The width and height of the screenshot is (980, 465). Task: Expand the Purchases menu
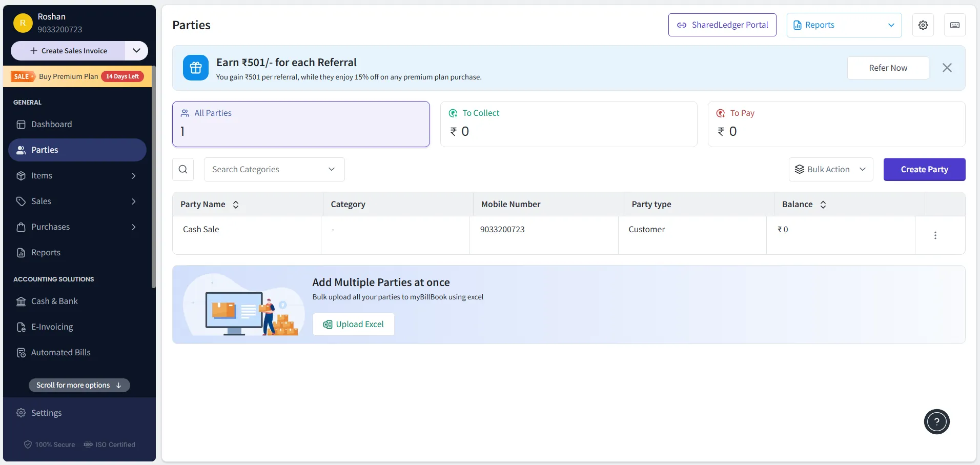(x=77, y=227)
